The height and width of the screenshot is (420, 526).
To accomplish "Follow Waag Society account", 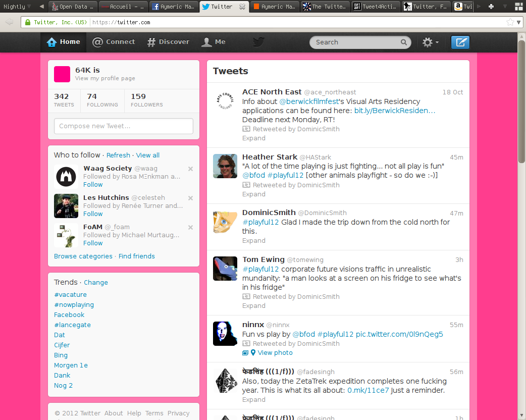I will pyautogui.click(x=93, y=184).
